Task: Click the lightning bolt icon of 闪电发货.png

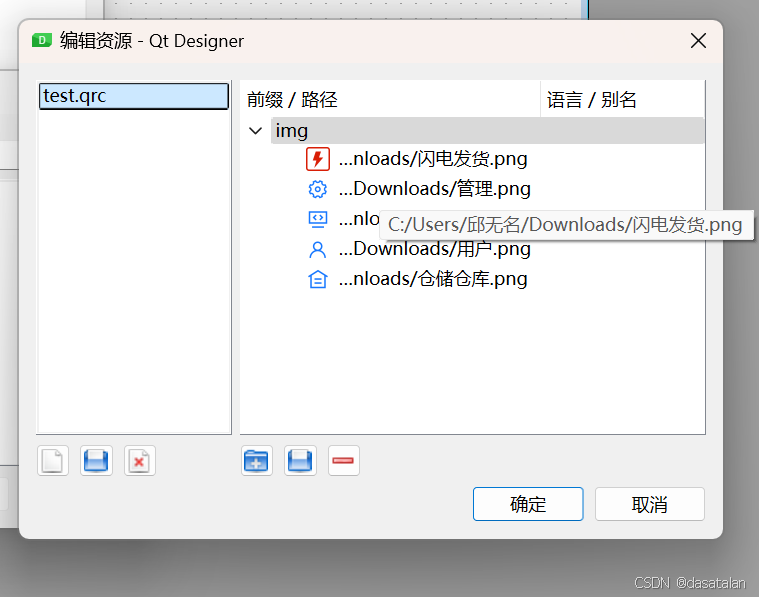Action: [318, 159]
